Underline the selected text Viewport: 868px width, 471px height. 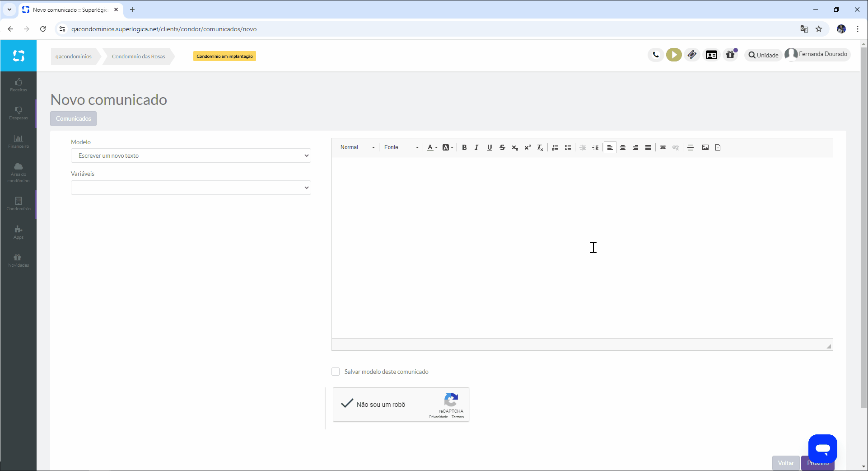coord(490,147)
